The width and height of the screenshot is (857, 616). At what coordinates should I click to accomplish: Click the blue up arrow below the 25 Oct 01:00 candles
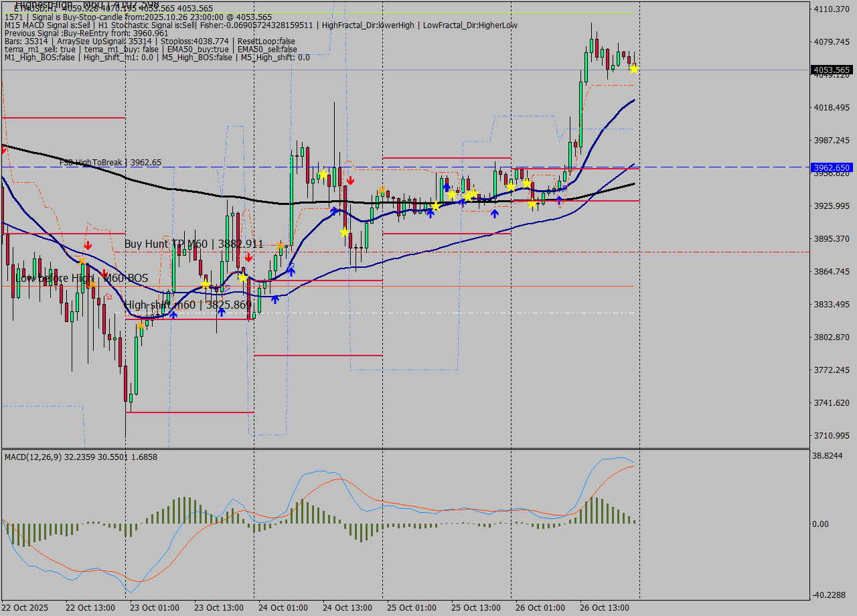click(432, 214)
